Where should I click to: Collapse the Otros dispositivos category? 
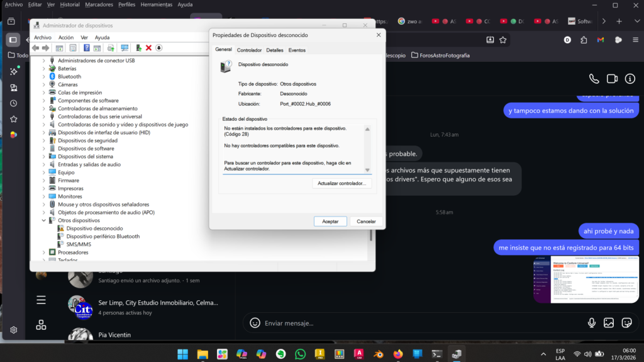click(x=43, y=220)
